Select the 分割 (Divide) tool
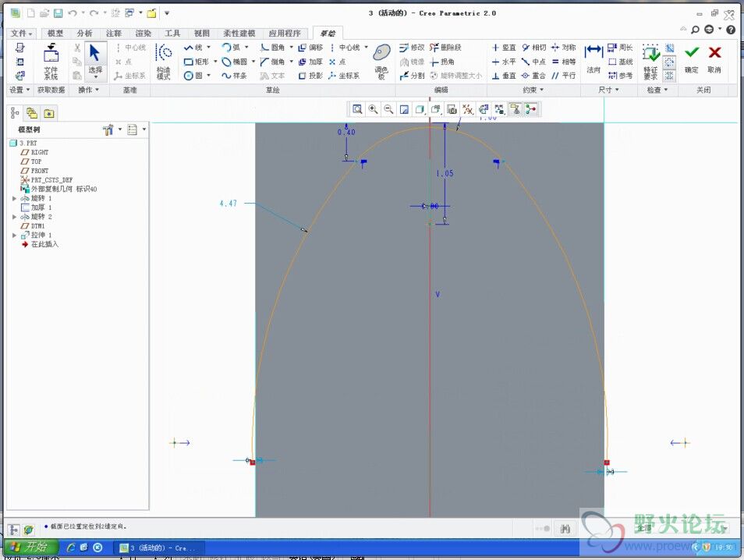This screenshot has height=560, width=744. 412,76
